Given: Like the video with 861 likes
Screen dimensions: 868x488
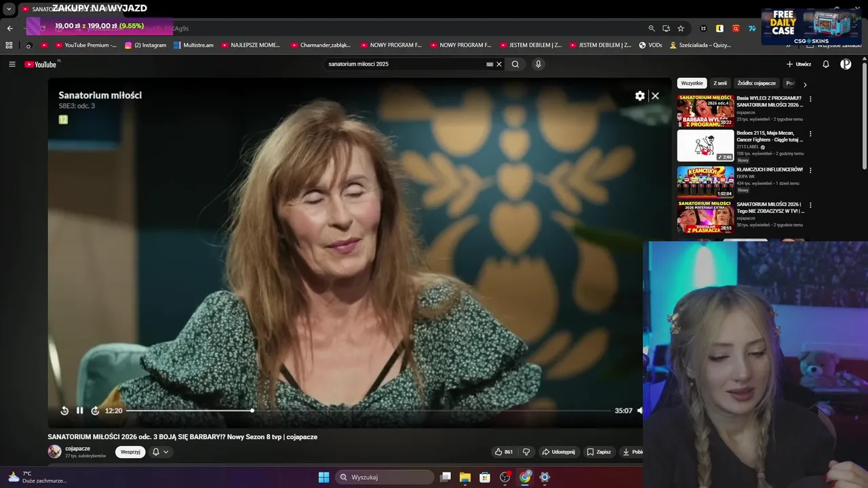Looking at the screenshot, I should point(503,452).
